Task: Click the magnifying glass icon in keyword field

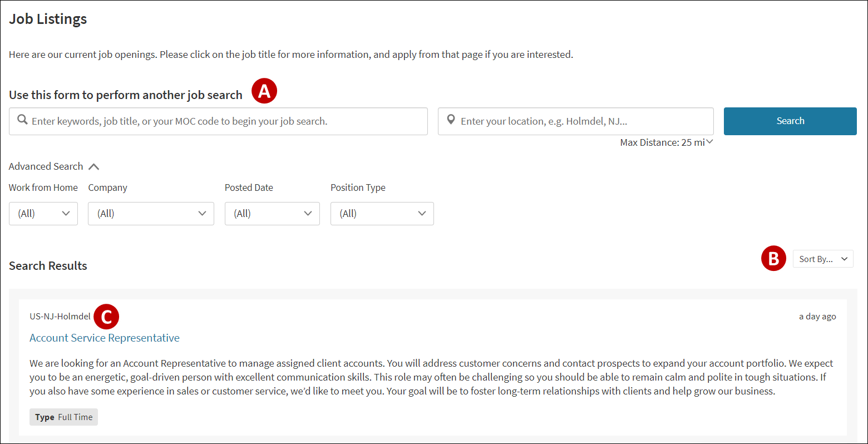Action: [x=22, y=120]
